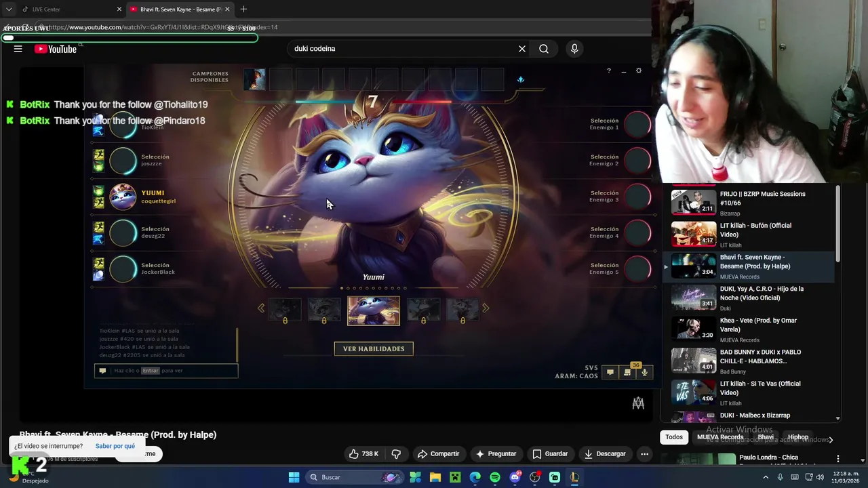Show next Yuumi skin with right arrow
This screenshot has width=868, height=488.
(486, 308)
